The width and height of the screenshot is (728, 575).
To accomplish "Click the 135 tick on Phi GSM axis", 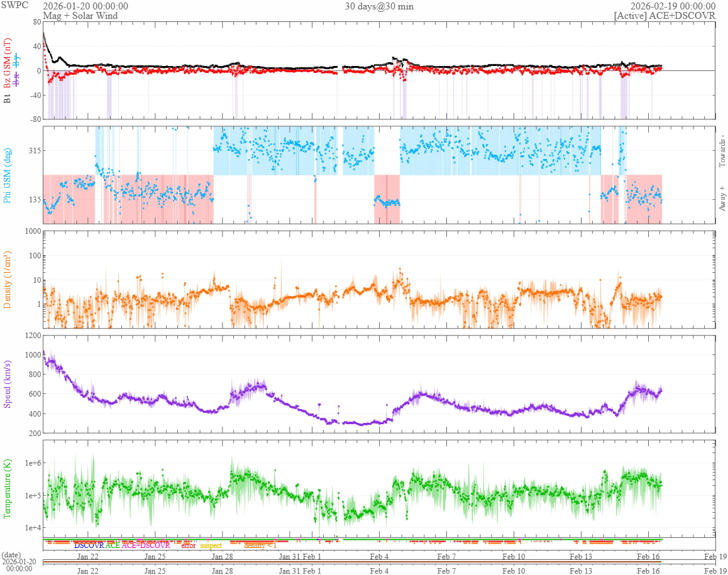I will click(x=35, y=200).
